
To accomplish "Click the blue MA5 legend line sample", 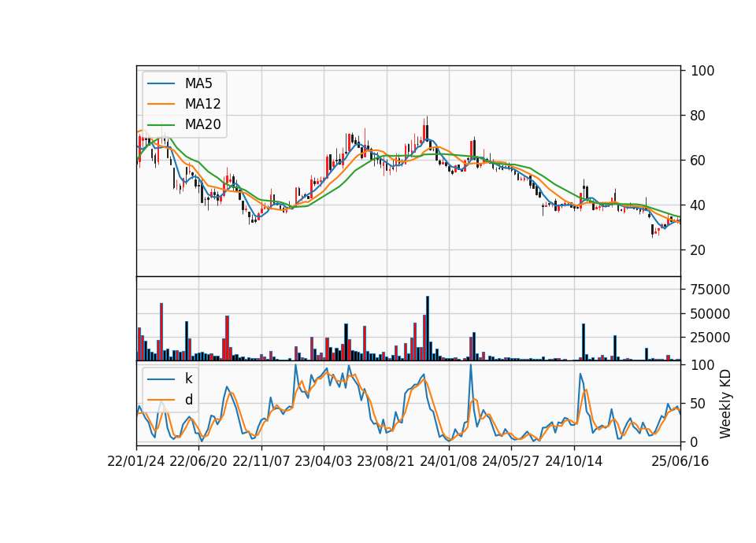I will 161,83.
